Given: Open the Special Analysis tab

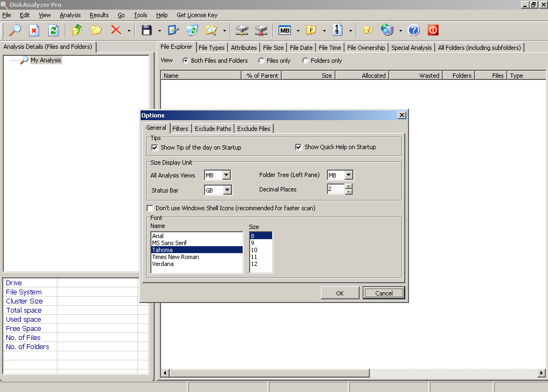Looking at the screenshot, I should [411, 48].
